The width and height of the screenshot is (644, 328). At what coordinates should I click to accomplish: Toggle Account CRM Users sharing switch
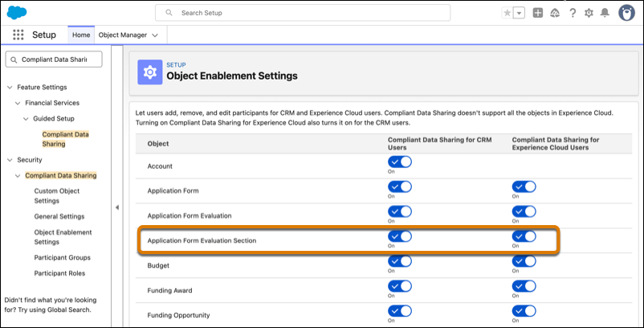(400, 162)
